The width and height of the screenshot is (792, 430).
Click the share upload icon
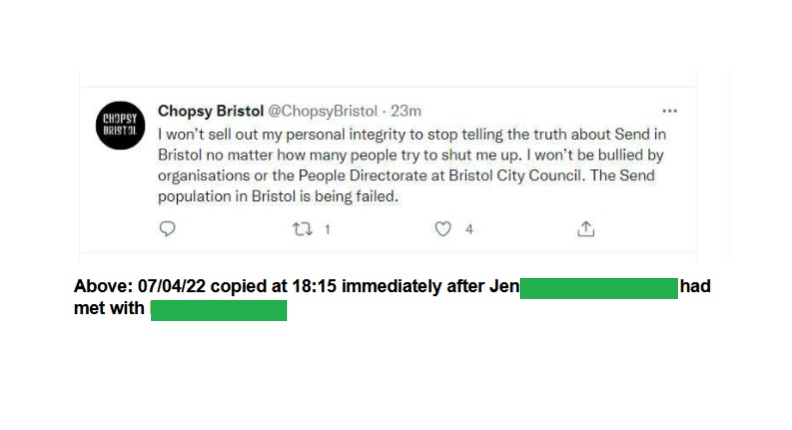[586, 229]
